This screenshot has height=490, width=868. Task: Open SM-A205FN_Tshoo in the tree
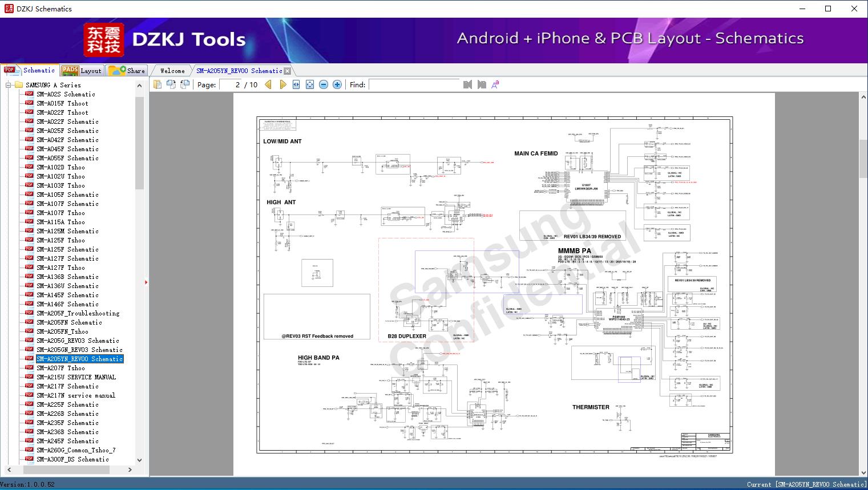pos(62,331)
